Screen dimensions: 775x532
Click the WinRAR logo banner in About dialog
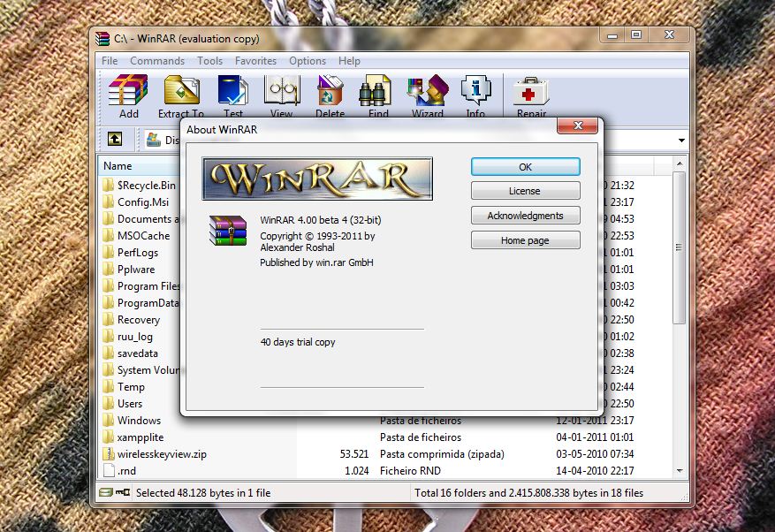317,179
